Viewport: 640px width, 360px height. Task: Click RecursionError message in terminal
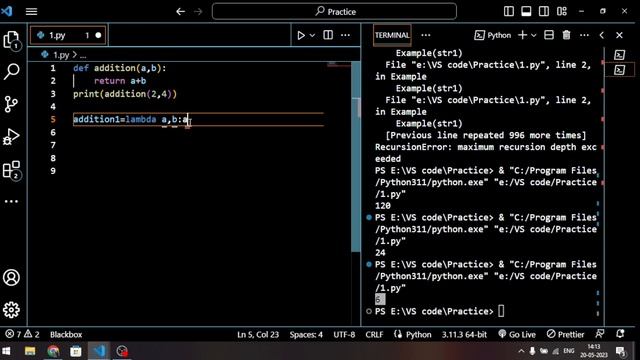pyautogui.click(x=486, y=153)
